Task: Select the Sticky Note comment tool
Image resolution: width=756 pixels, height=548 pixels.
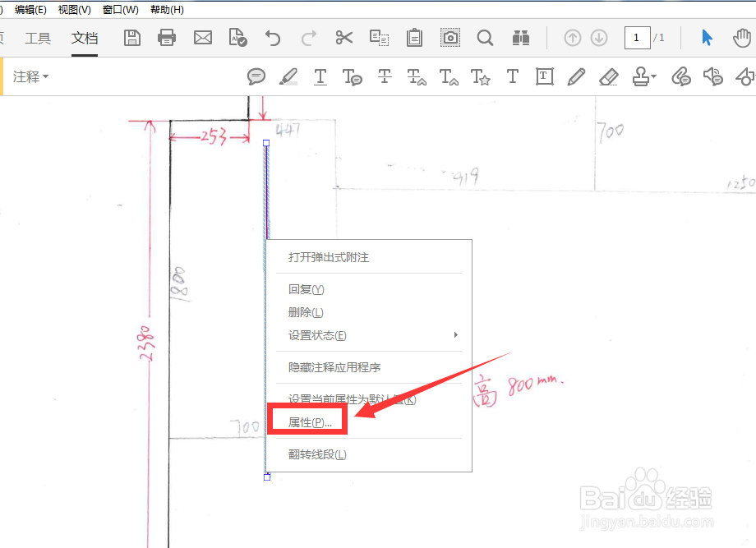Action: point(256,76)
